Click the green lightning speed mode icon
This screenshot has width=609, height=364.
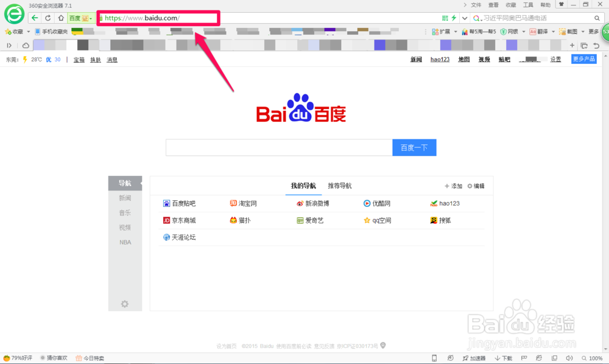pyautogui.click(x=454, y=18)
